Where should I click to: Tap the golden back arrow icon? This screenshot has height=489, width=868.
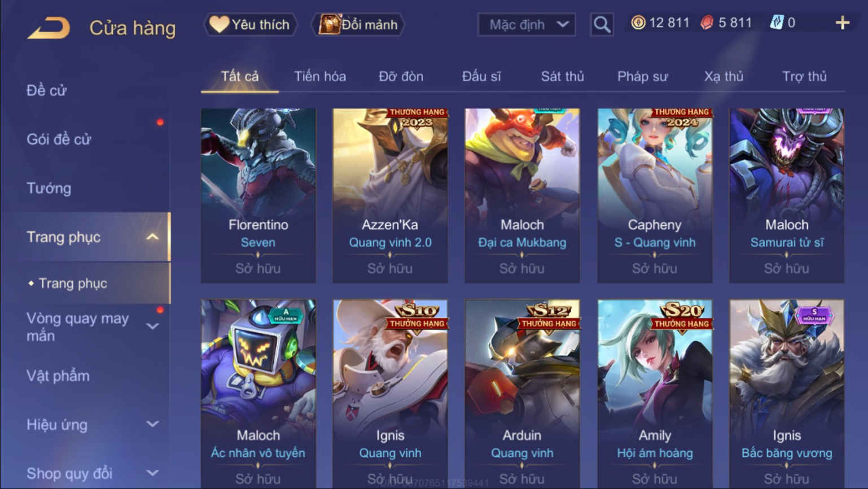pos(49,28)
